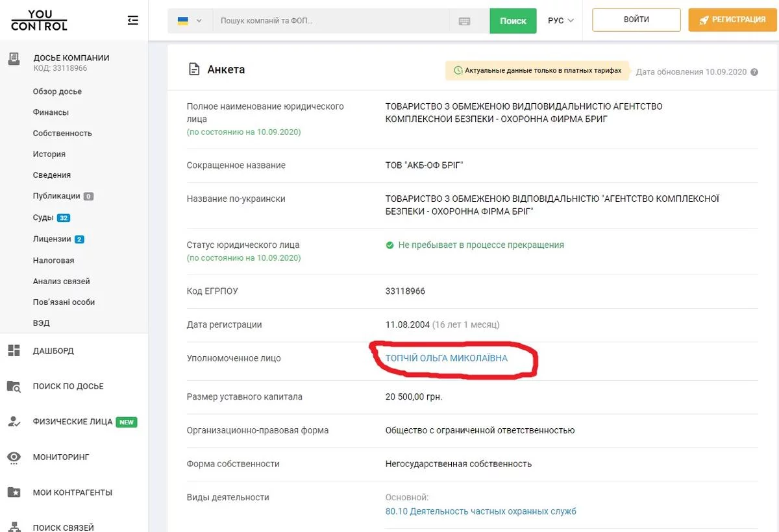Viewport: 779px width, 532px height.
Task: Expand the country flag dropdown
Action: pos(190,21)
